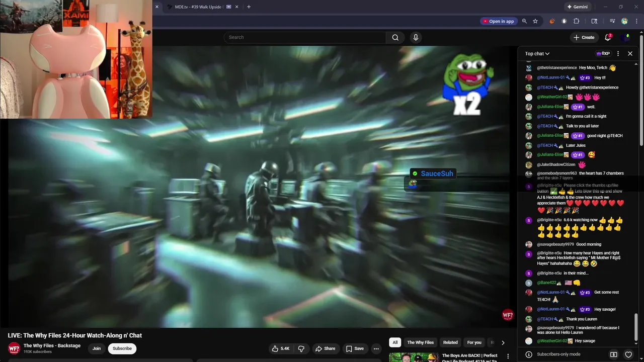The image size is (644, 362).
Task: Open The Why Files channel avatar
Action: [14, 348]
